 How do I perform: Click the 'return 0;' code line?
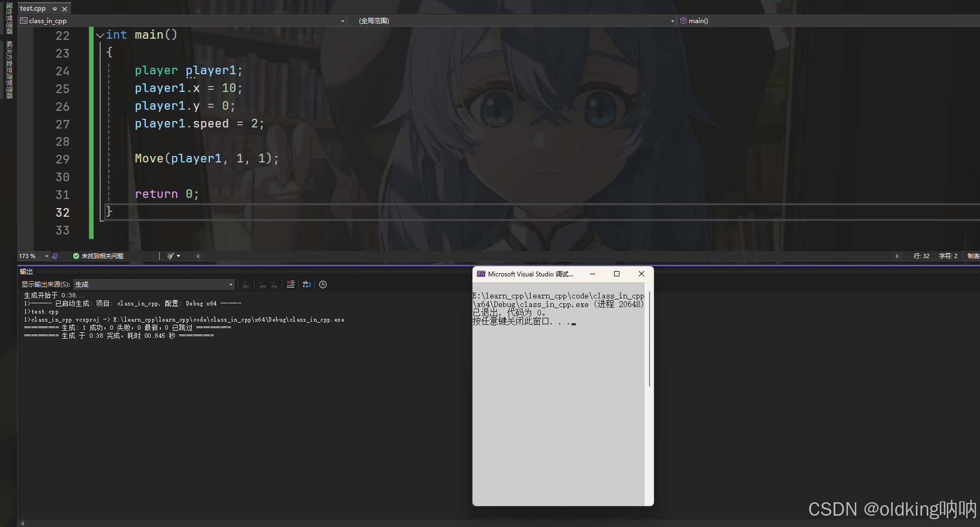click(167, 194)
